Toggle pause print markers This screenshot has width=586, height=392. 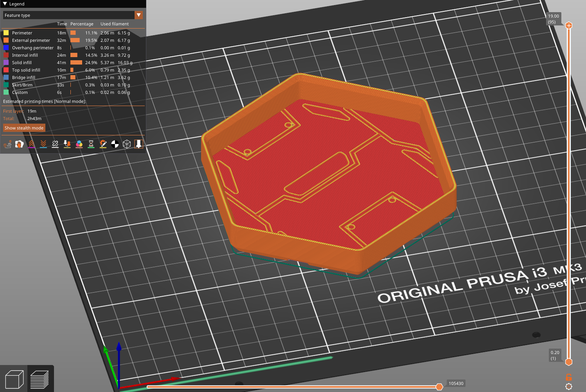(x=91, y=144)
